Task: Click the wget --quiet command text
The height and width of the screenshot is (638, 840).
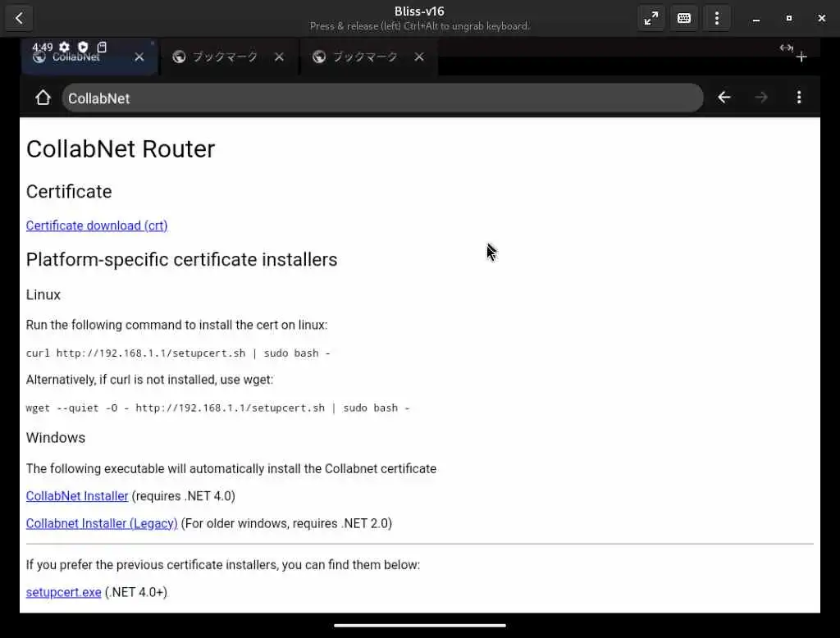Action: (x=217, y=408)
